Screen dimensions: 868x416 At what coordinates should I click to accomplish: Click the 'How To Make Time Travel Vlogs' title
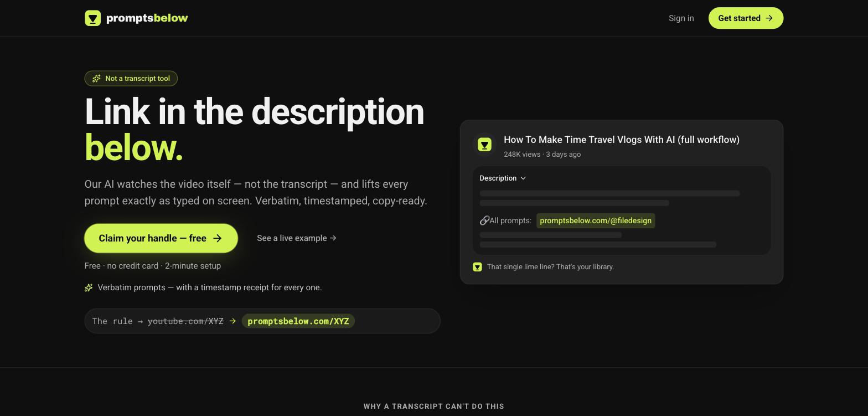[622, 140]
